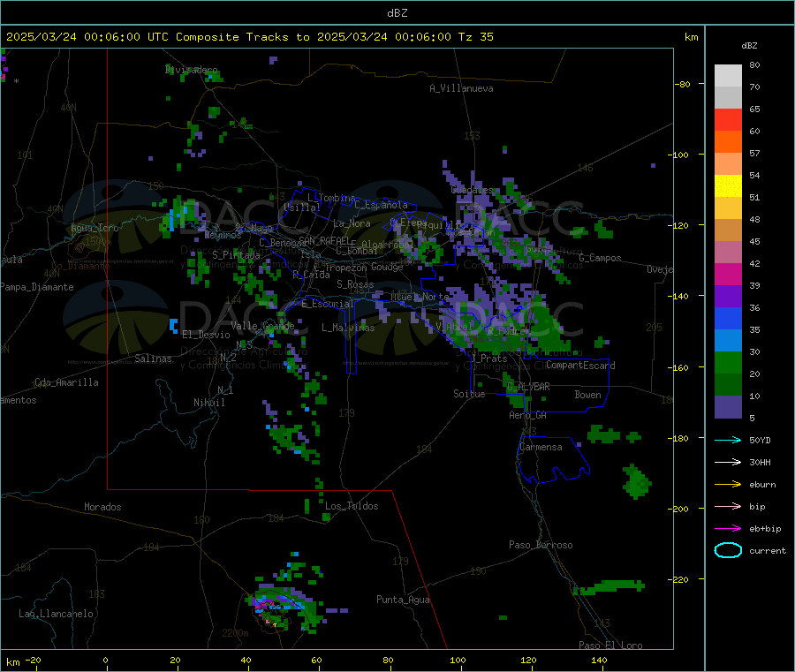Click the J_Prats map label
This screenshot has width=795, height=672.
(488, 359)
